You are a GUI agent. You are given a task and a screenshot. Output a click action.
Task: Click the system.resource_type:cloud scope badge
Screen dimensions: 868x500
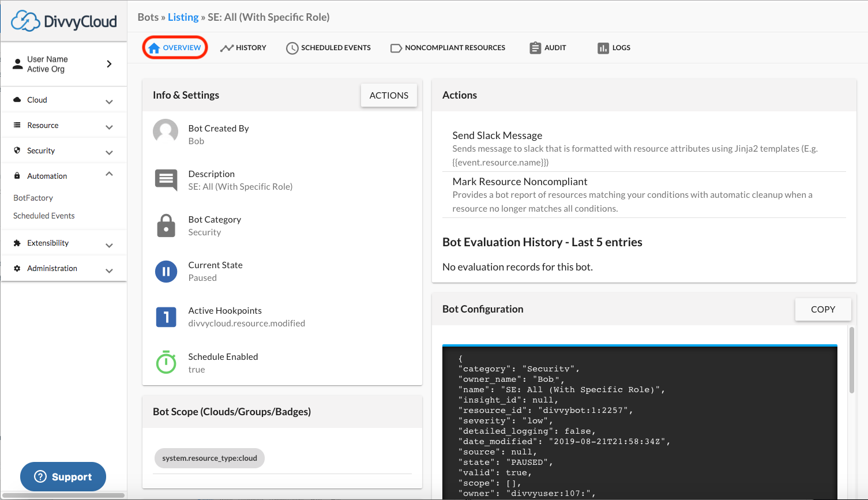[209, 458]
